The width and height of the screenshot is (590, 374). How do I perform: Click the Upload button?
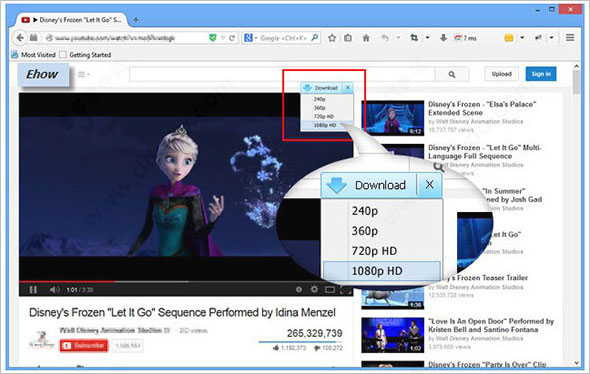click(x=502, y=74)
